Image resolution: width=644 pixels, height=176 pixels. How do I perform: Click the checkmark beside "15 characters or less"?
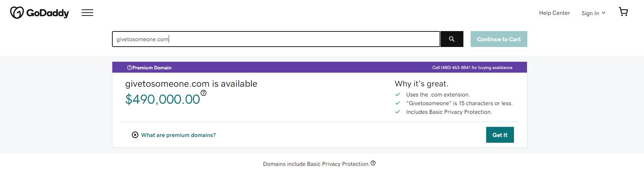tap(398, 103)
